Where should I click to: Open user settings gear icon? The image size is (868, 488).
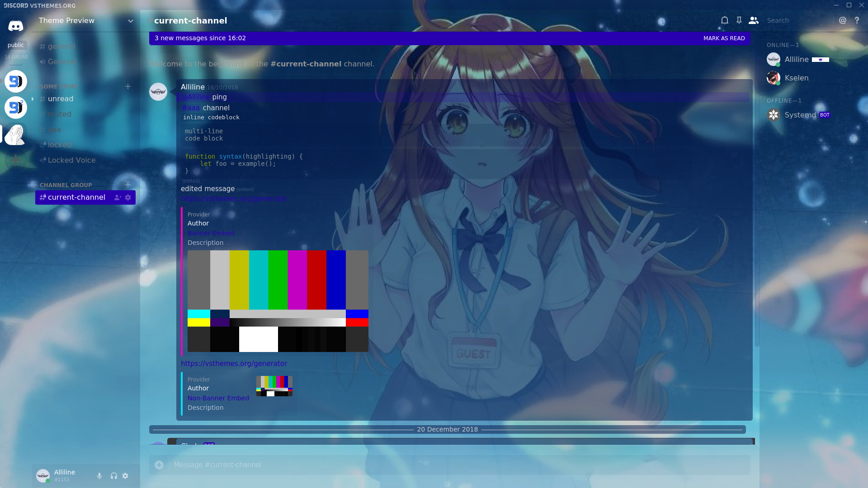126,476
